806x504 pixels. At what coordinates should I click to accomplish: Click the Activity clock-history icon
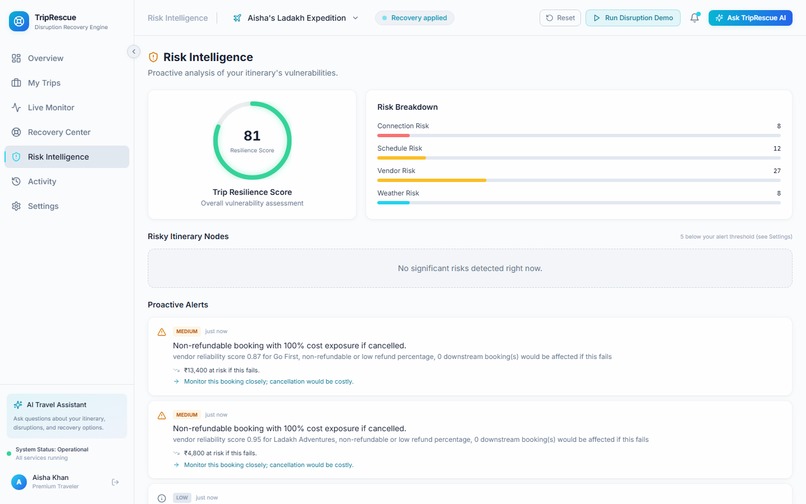coord(16,182)
